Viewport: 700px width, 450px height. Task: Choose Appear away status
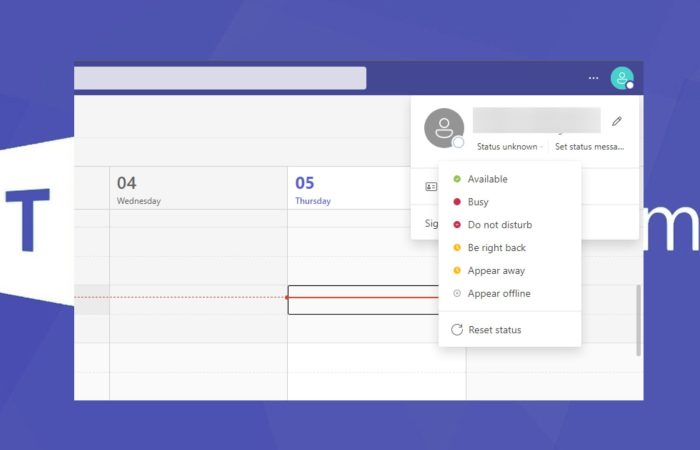pyautogui.click(x=510, y=271)
